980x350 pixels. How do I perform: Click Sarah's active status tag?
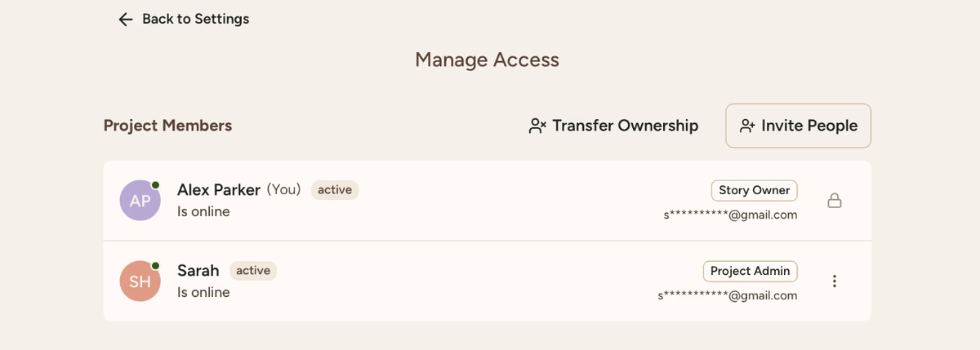pos(253,271)
